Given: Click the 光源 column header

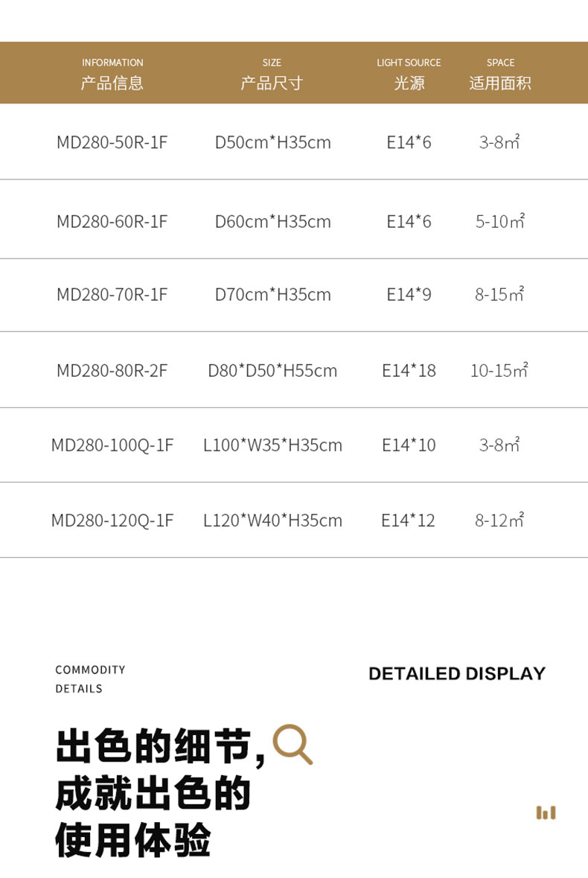Looking at the screenshot, I should (409, 83).
